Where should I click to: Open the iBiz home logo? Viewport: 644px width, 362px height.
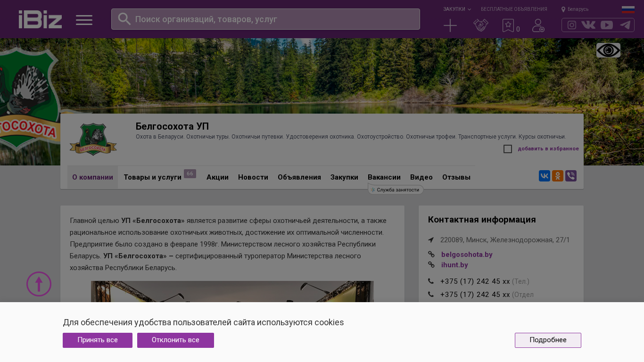tap(40, 19)
